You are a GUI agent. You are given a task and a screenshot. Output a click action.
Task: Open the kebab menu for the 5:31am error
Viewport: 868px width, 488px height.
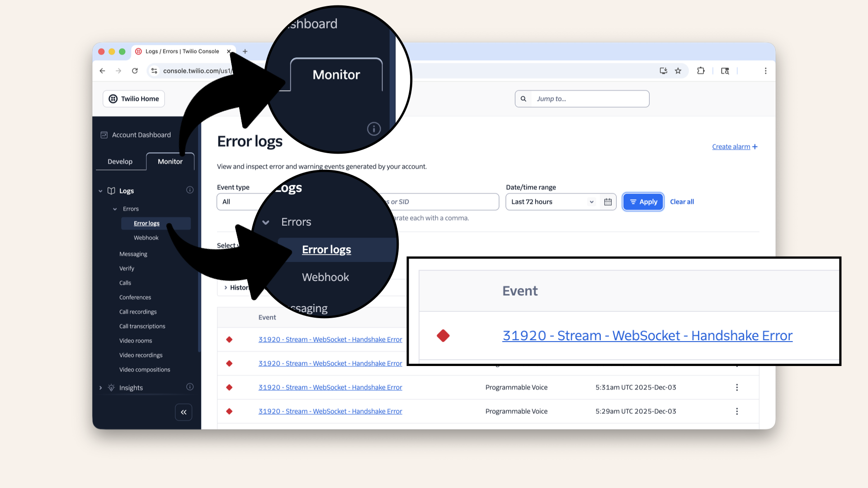coord(737,387)
